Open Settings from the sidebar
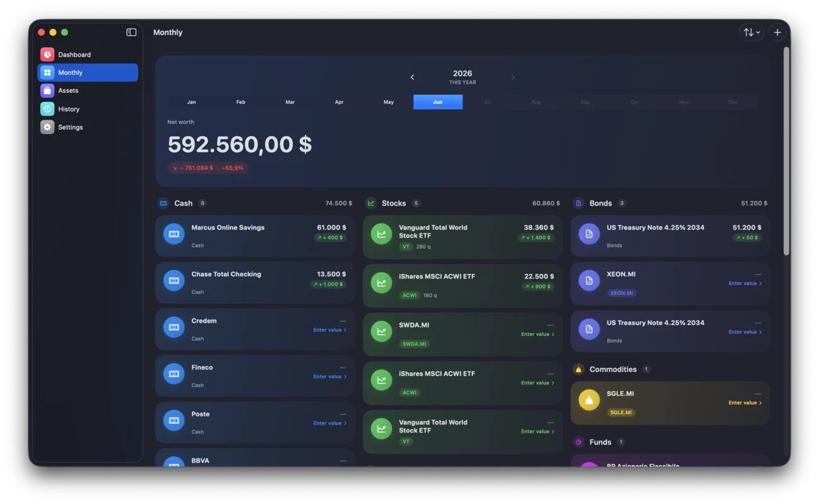 point(88,127)
